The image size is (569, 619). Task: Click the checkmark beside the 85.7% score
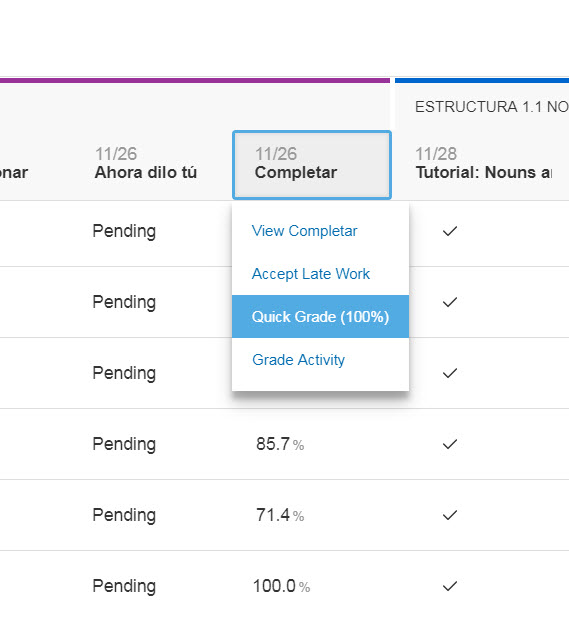(450, 444)
